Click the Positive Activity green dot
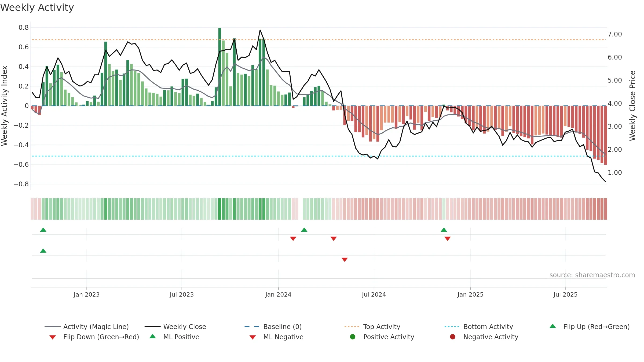The height and width of the screenshot is (362, 644). [x=353, y=337]
